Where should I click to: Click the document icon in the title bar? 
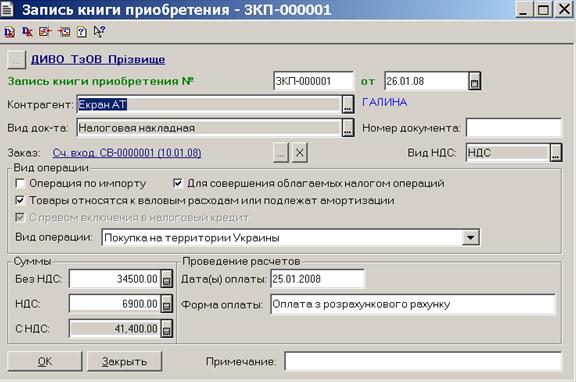click(x=7, y=9)
